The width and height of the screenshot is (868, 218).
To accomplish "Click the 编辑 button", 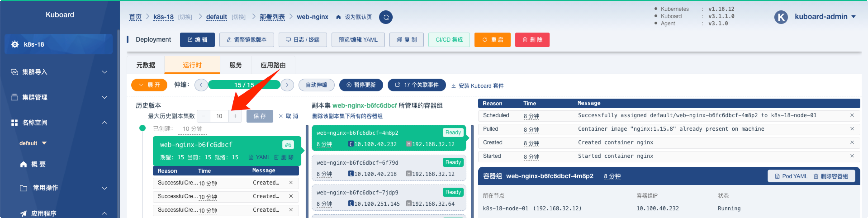I will click(197, 40).
